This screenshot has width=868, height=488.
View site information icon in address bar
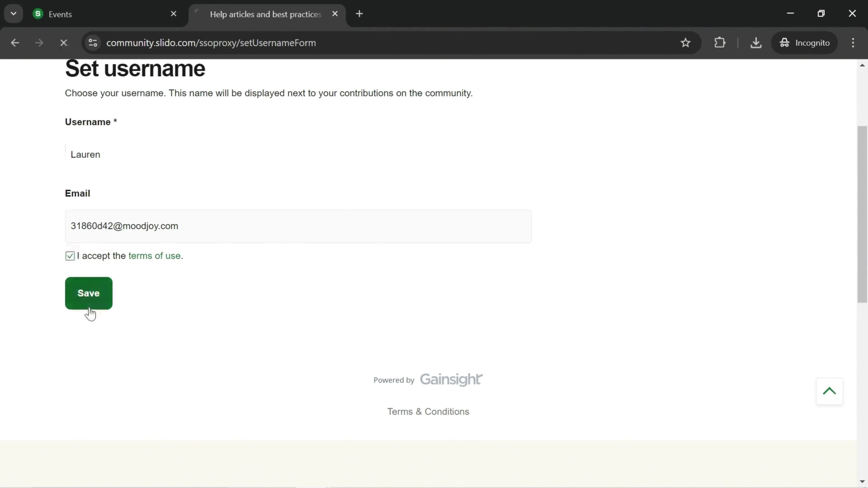[93, 43]
